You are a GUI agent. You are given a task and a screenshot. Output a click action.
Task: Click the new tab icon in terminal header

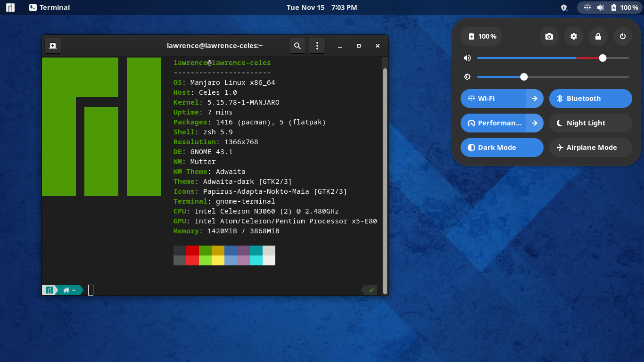click(53, 46)
